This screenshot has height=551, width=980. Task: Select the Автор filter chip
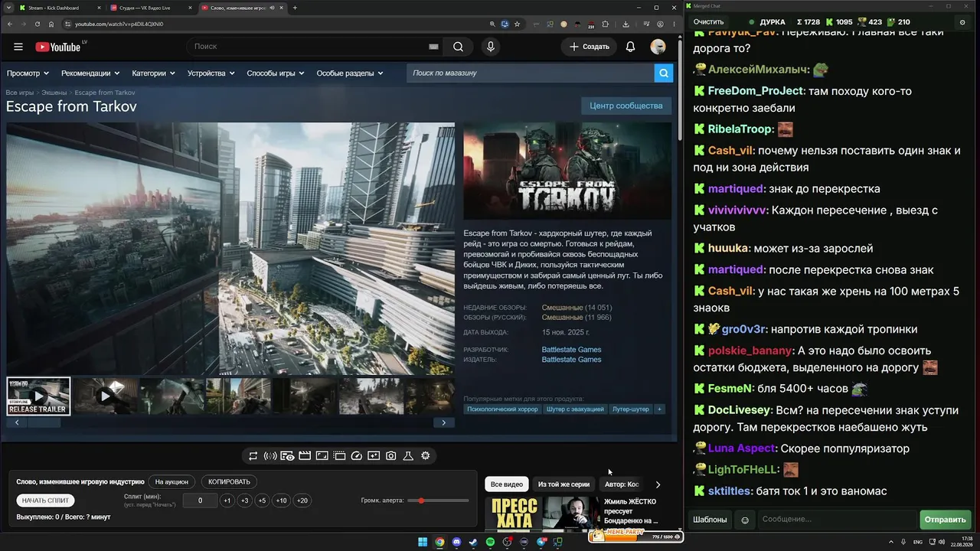point(622,484)
